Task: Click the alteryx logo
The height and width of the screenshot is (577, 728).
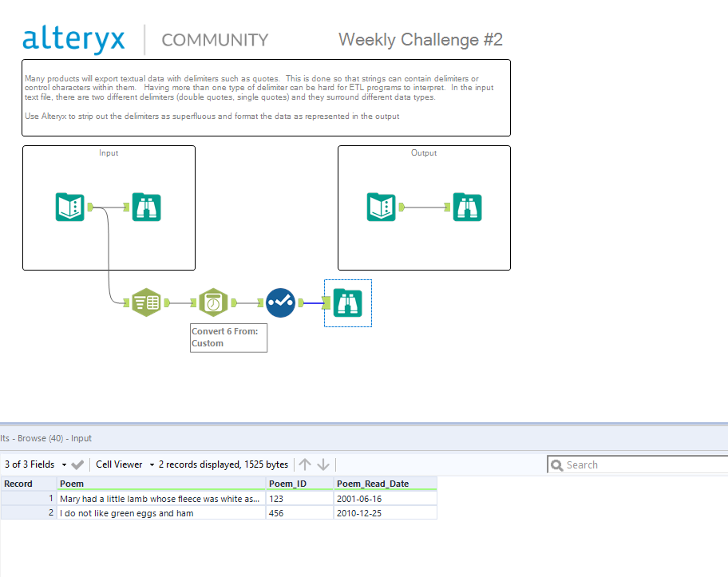Action: point(73,39)
